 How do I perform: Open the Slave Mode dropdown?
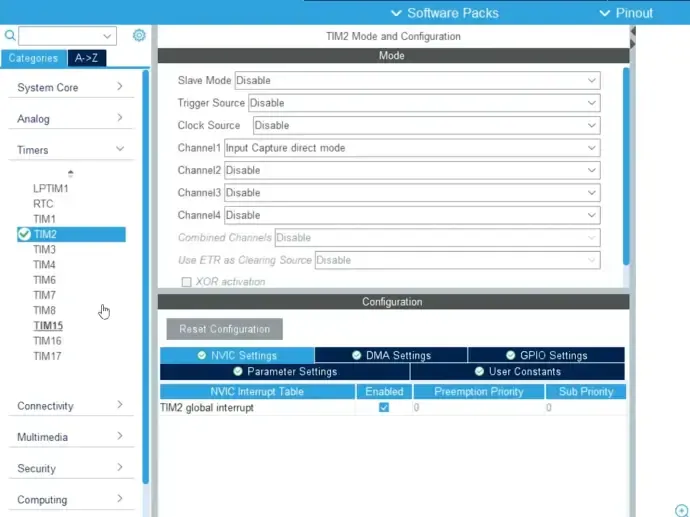[416, 80]
